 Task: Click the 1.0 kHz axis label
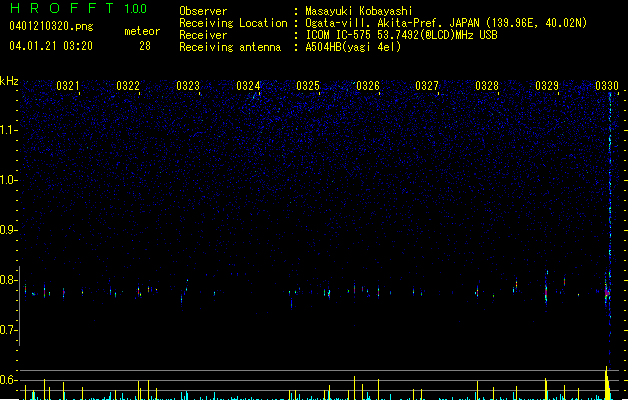(8, 180)
